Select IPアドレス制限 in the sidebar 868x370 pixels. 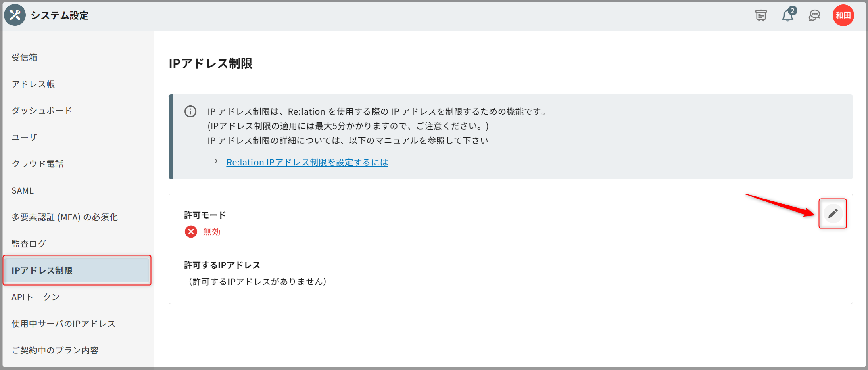[42, 270]
